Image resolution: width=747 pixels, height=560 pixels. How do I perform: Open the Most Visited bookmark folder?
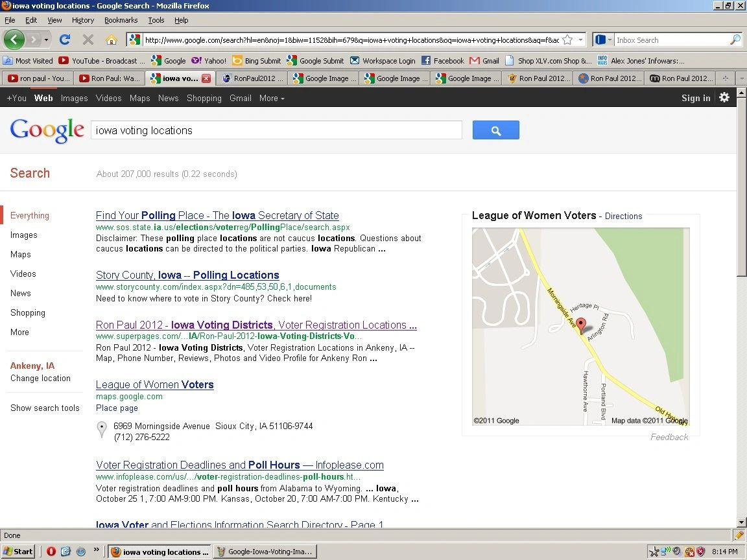click(28, 60)
